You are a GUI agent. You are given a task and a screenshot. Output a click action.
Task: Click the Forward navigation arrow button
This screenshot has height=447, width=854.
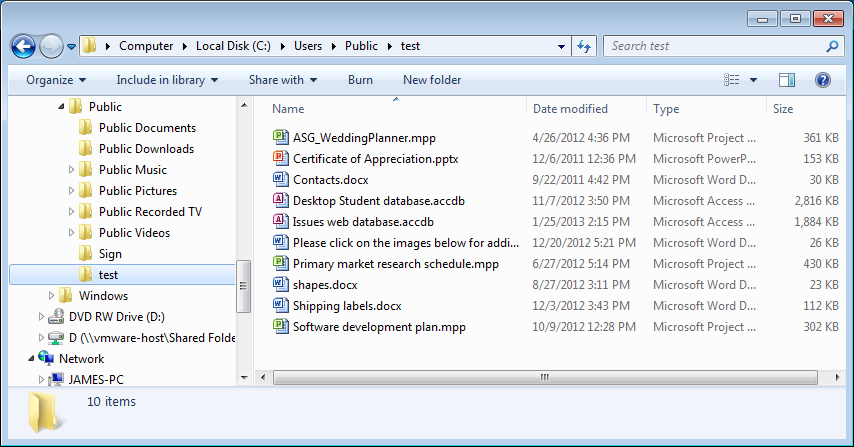(52, 47)
